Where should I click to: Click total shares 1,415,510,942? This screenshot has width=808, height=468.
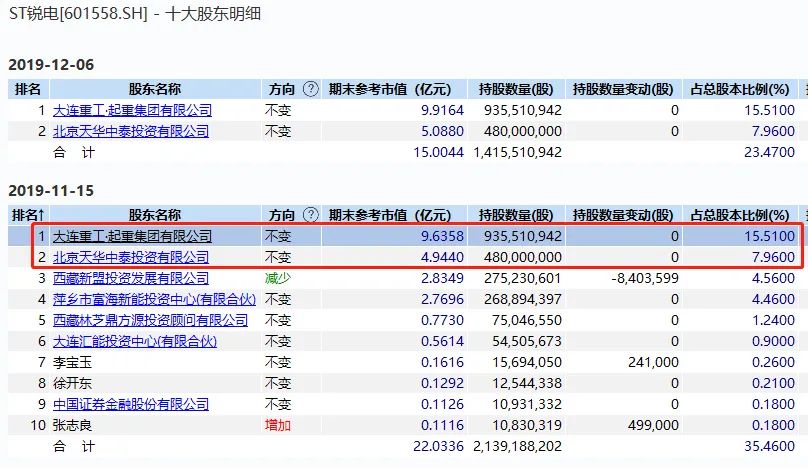(517, 153)
